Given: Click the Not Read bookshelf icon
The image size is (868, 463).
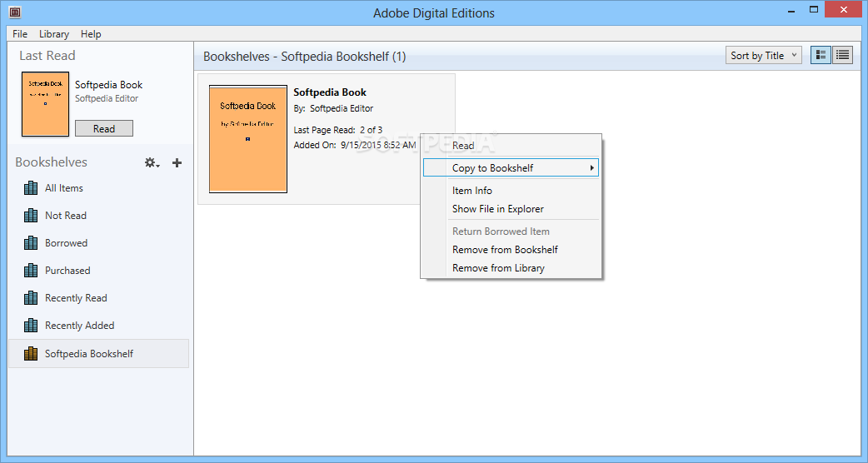Looking at the screenshot, I should pyautogui.click(x=31, y=215).
